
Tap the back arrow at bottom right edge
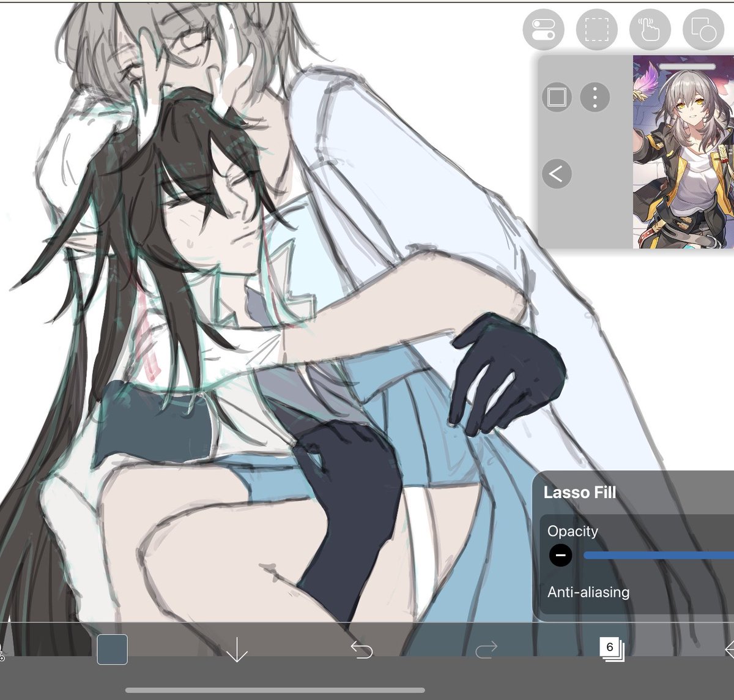[x=729, y=649]
